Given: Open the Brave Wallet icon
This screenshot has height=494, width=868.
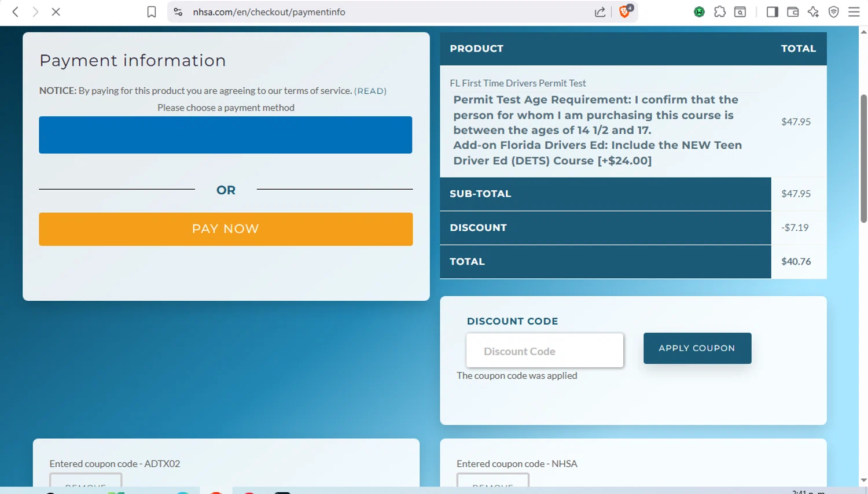Looking at the screenshot, I should point(793,12).
